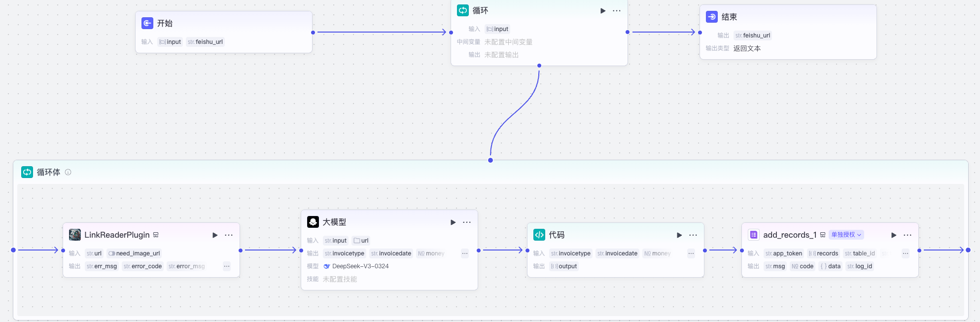Open LinkReaderPlugin more options menu
This screenshot has height=322, width=980.
point(229,235)
